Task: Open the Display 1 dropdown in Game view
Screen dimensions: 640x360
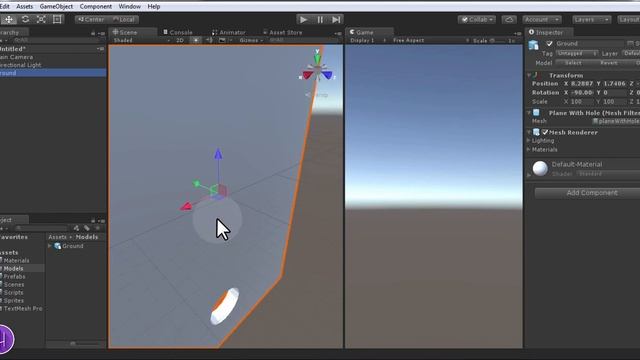Action: (x=368, y=40)
